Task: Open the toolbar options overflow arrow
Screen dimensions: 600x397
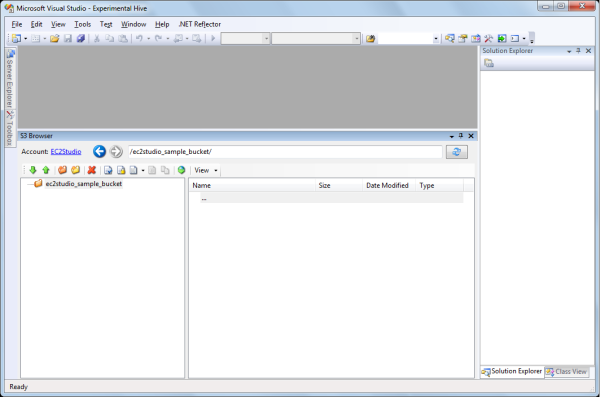Action: click(532, 39)
